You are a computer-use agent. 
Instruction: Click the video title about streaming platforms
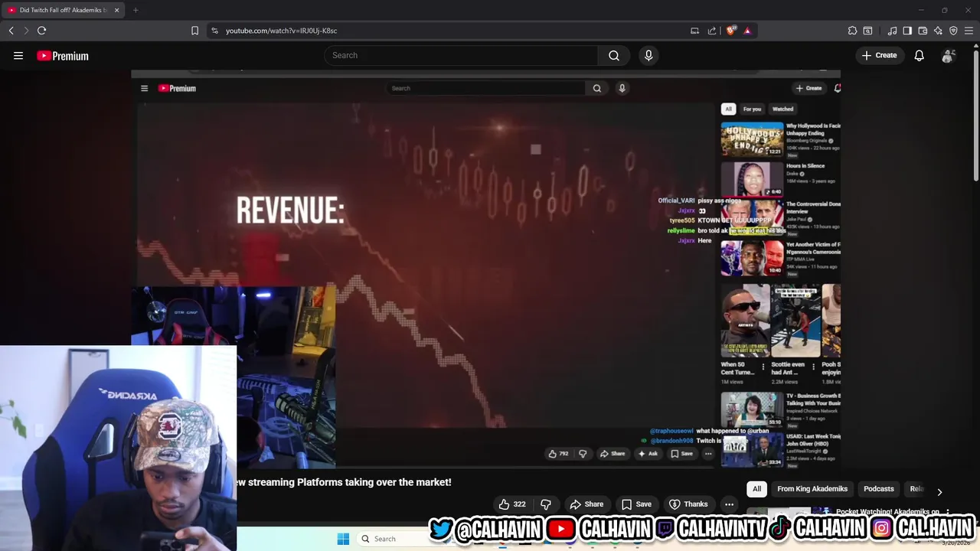point(344,482)
